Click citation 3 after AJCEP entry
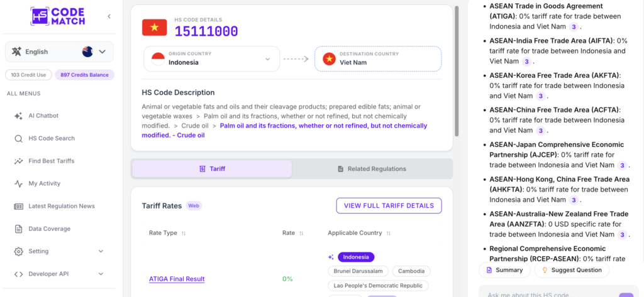 [x=622, y=165]
